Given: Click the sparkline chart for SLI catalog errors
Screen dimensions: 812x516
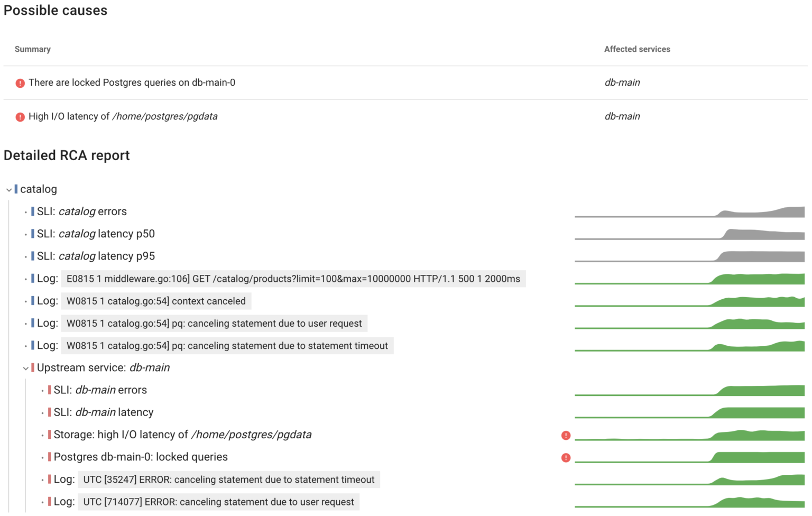Looking at the screenshot, I should (x=687, y=213).
